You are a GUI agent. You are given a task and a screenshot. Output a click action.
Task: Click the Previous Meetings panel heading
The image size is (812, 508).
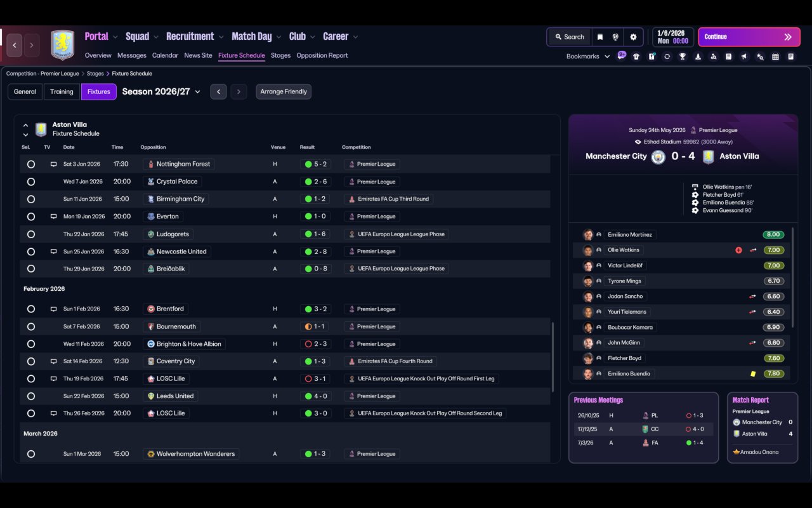(x=598, y=400)
